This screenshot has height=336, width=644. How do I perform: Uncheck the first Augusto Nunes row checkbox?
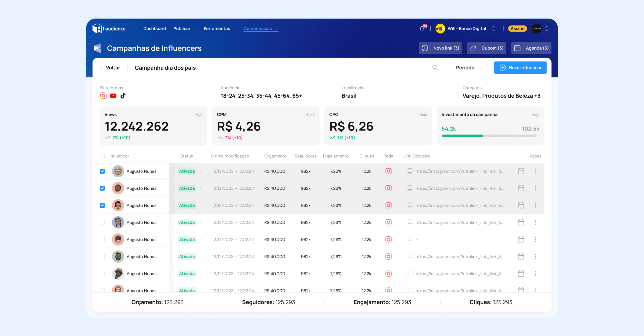pos(102,171)
